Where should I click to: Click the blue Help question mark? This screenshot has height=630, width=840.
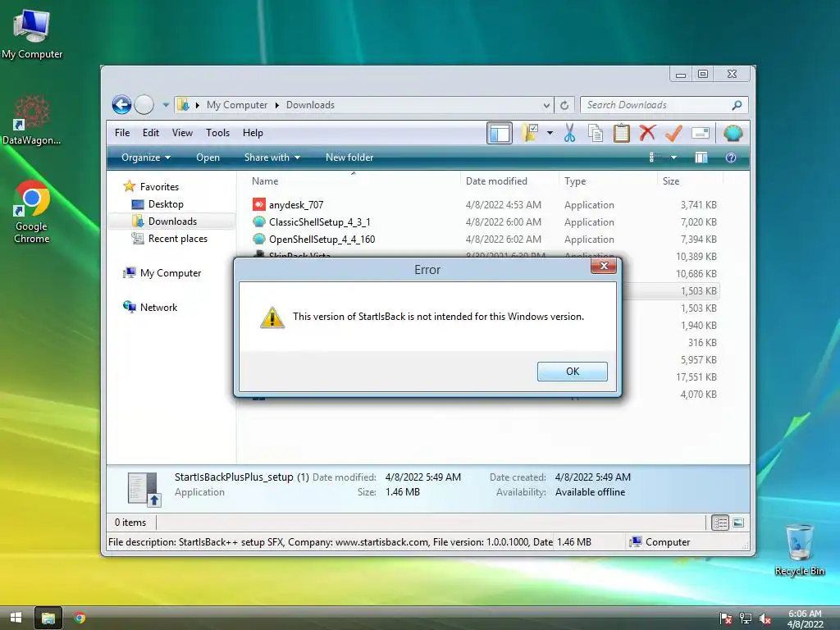tap(730, 157)
